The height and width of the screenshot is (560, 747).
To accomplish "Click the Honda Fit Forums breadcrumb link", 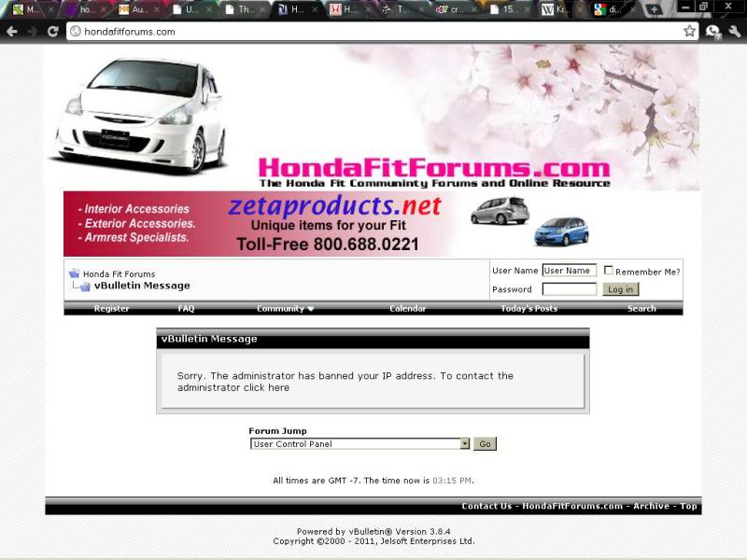I will 120,273.
